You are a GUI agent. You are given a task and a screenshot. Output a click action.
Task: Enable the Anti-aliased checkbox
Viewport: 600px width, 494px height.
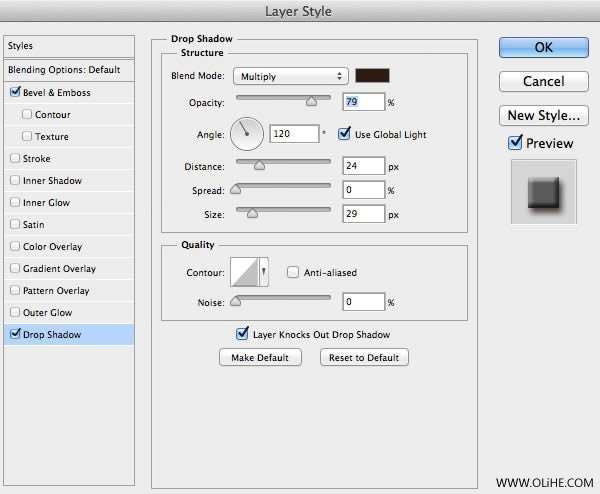point(293,272)
